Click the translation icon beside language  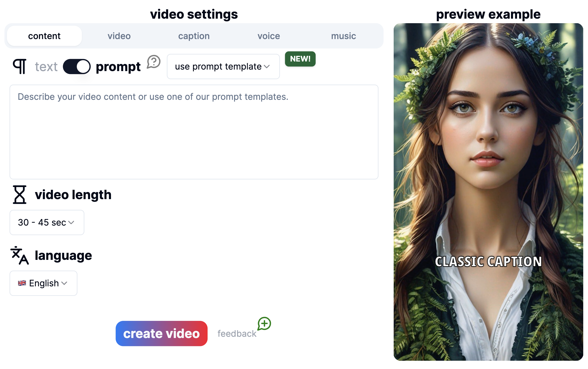pos(20,255)
